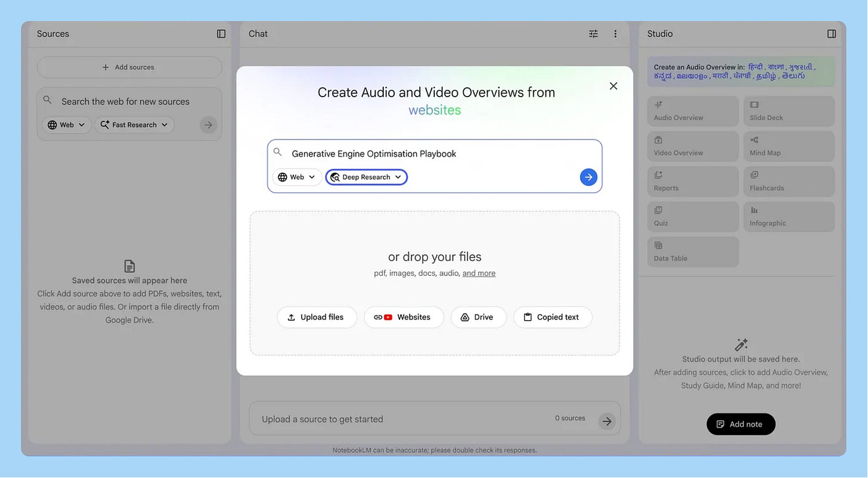Submit the Sources web search arrow
The height and width of the screenshot is (478, 868).
tap(208, 125)
